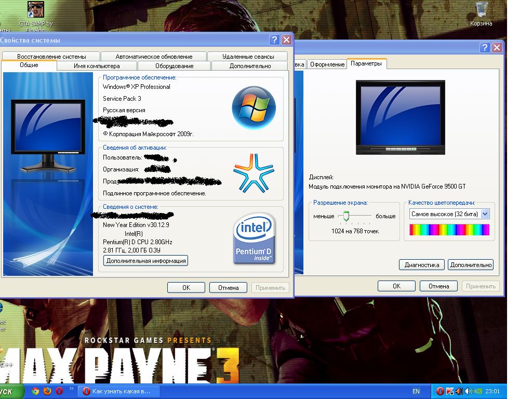The image size is (532, 399).
Task: Click the taskbar clock showing 23:01
Action: pyautogui.click(x=493, y=391)
